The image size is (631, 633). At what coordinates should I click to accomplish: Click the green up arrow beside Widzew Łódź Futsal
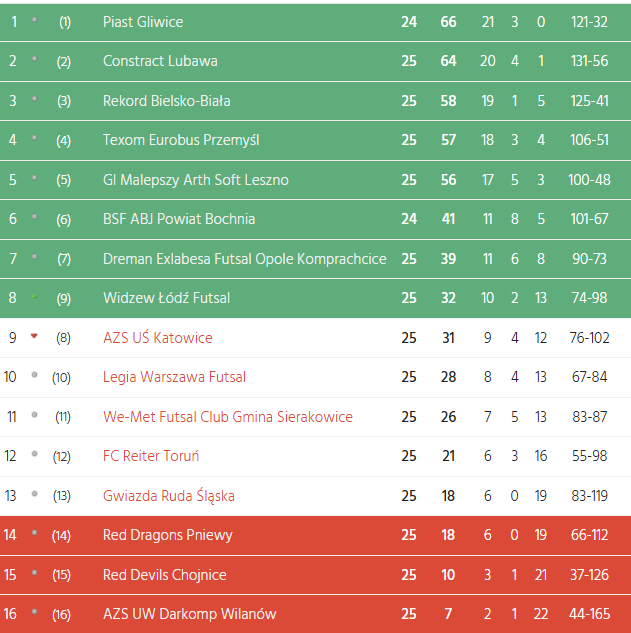(x=34, y=297)
